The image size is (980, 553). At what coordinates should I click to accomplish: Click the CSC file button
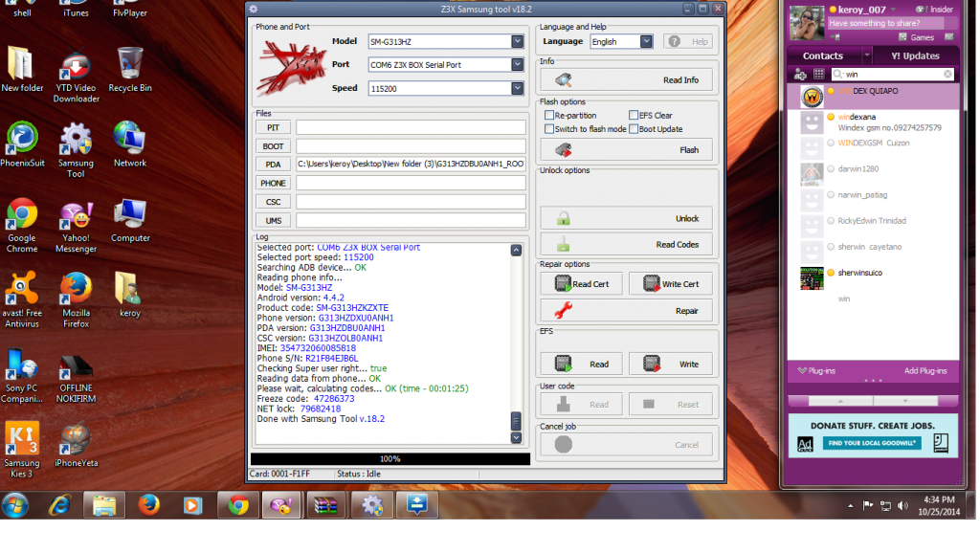click(x=274, y=202)
